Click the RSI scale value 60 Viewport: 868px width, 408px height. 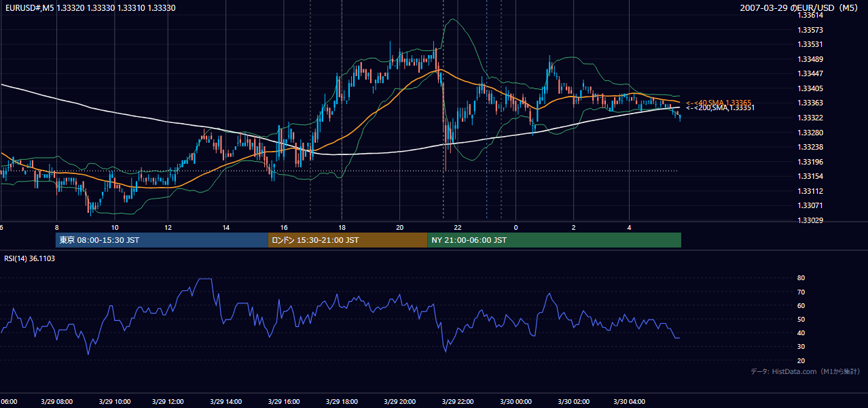click(801, 305)
